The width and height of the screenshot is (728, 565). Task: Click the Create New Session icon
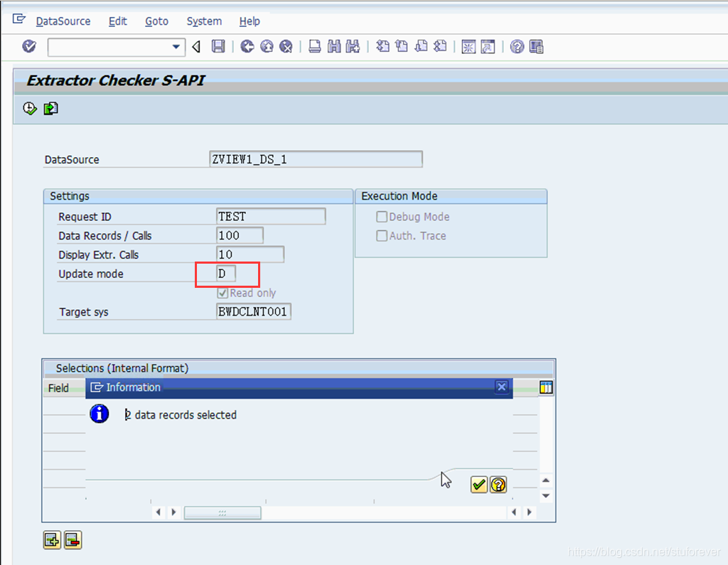pos(469,46)
